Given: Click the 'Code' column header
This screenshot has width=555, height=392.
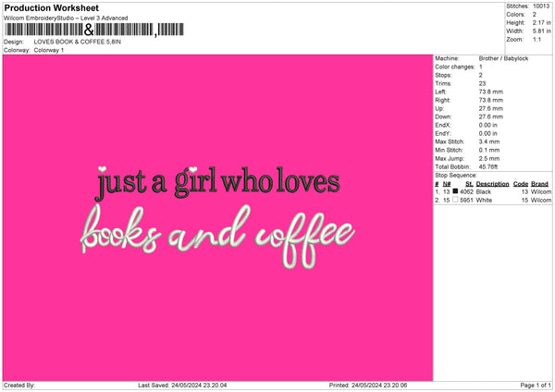Looking at the screenshot, I should [x=521, y=184].
